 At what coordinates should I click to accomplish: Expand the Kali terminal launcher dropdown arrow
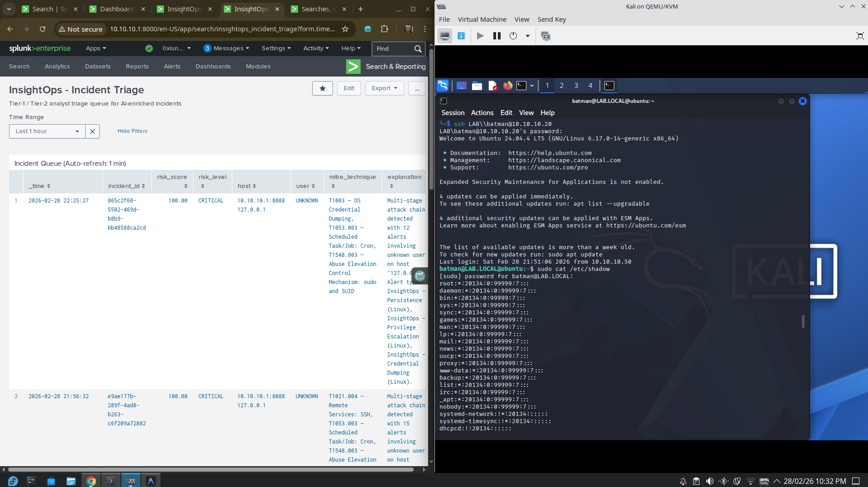pos(532,85)
